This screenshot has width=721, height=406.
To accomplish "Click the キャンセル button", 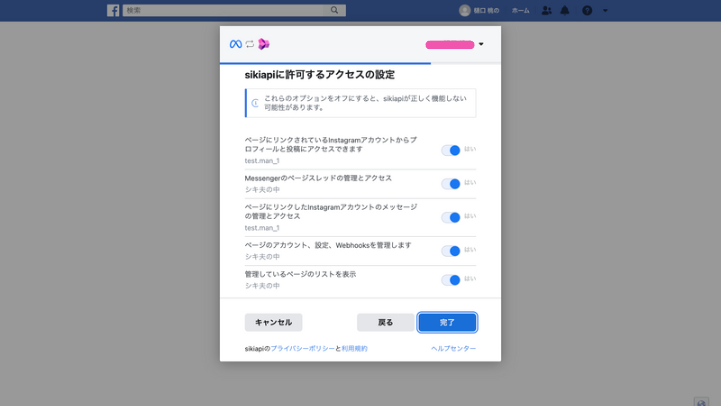I will (x=274, y=322).
